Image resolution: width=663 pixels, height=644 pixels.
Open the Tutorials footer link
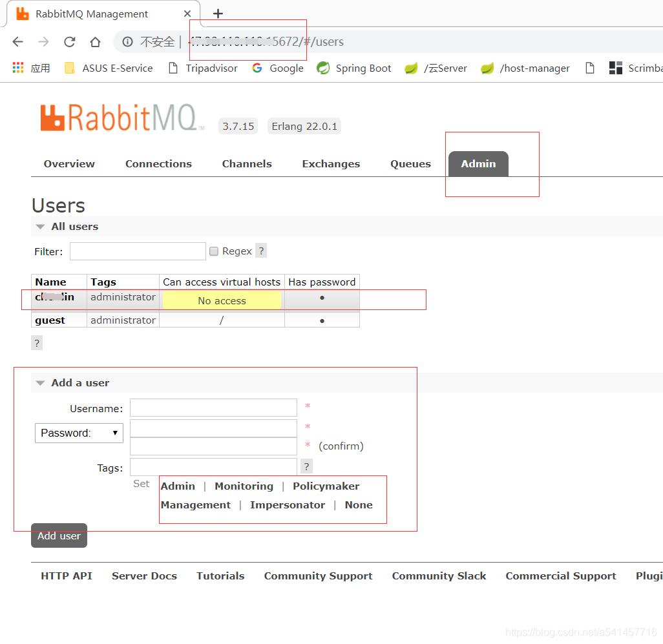coord(220,576)
